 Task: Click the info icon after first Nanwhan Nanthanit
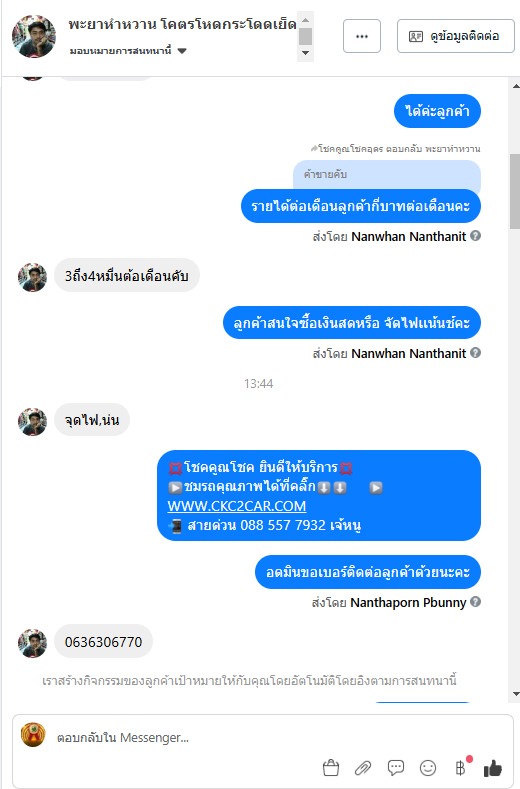475,235
